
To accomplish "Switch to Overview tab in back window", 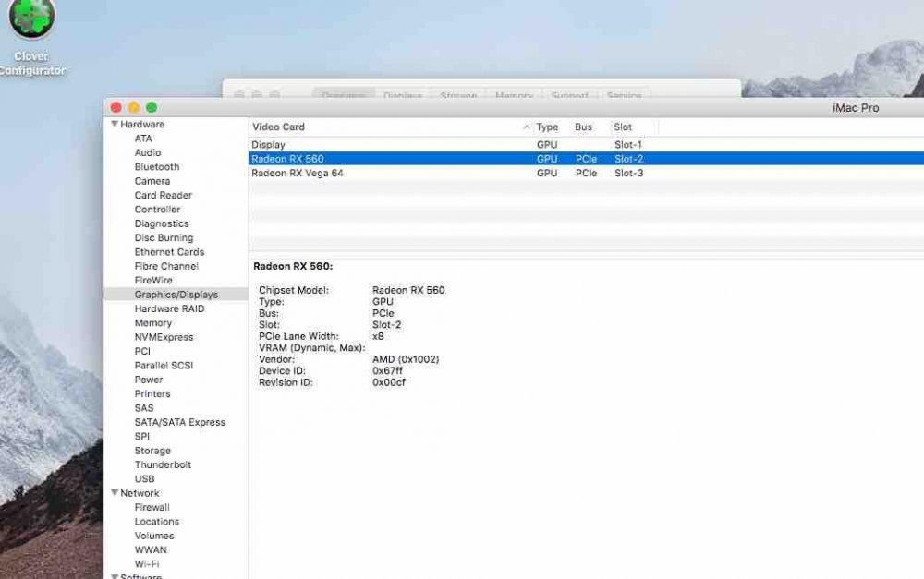I will click(344, 94).
